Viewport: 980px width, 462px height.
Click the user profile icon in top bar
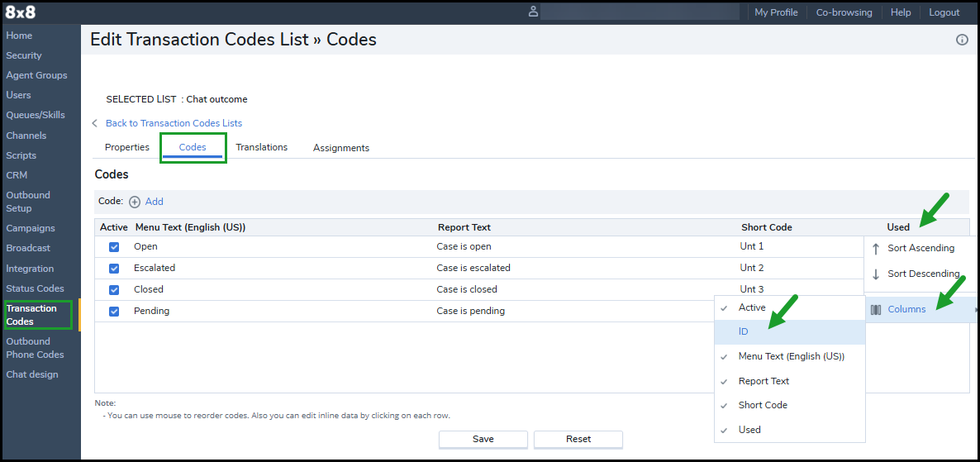point(533,12)
